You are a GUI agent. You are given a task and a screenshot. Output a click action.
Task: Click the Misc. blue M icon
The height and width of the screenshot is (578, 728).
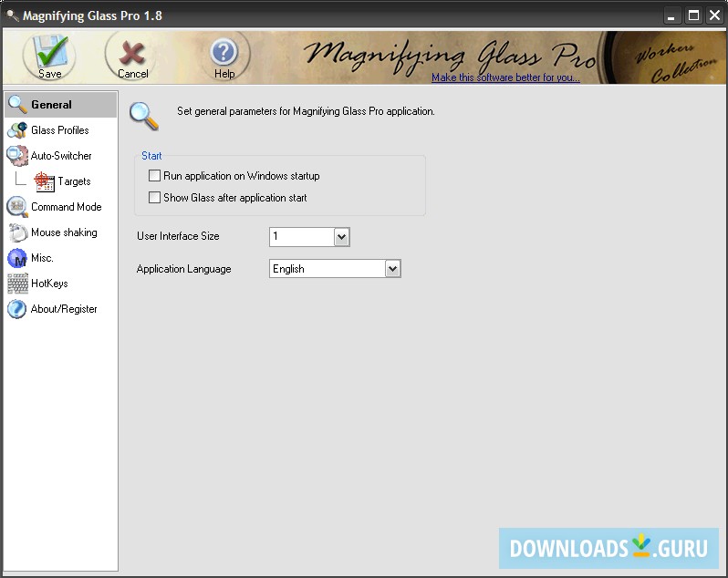tap(17, 258)
